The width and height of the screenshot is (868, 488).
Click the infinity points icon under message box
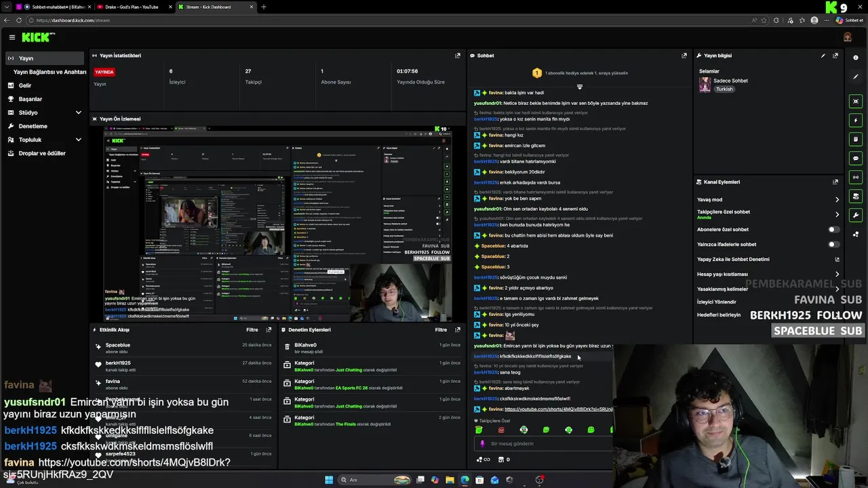pos(483,460)
